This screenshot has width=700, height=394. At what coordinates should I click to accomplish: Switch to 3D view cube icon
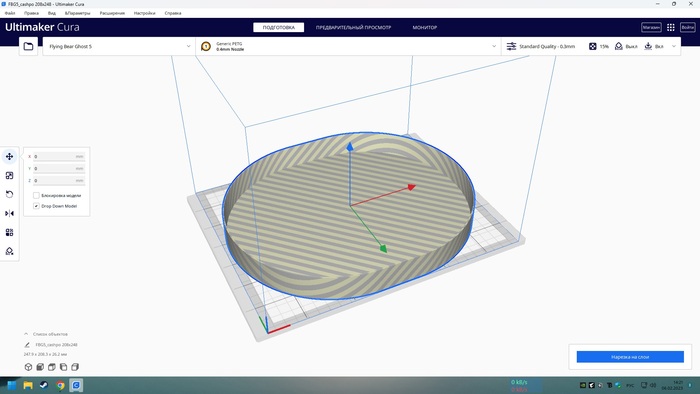tap(28, 367)
